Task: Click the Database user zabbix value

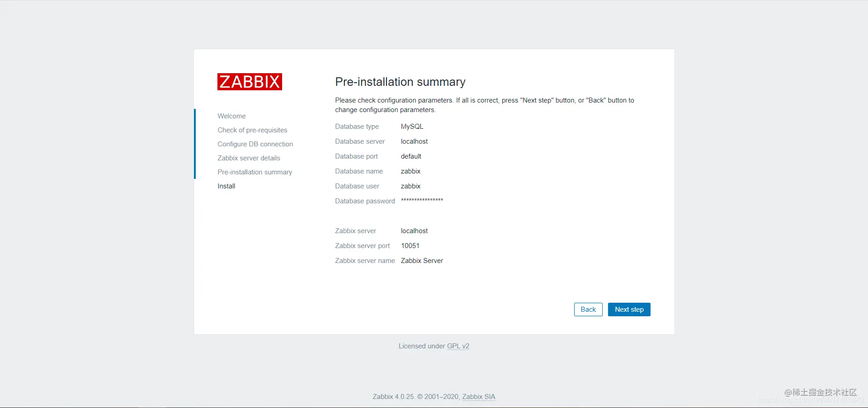Action: coord(410,186)
